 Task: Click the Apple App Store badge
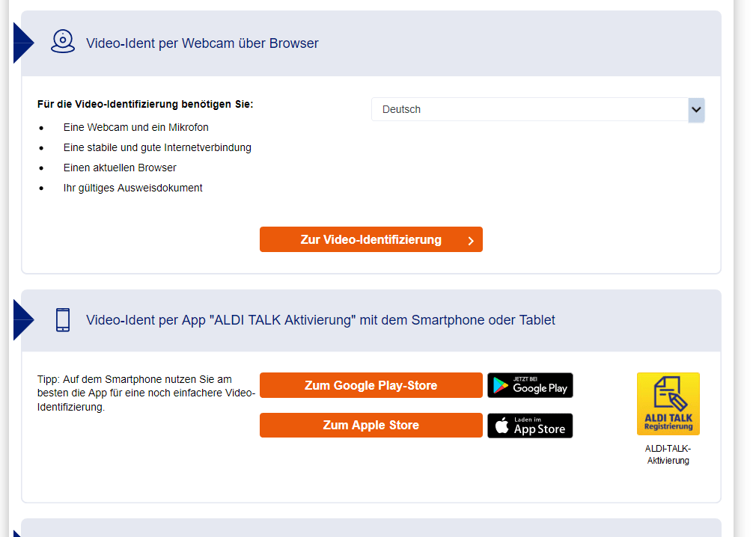(530, 426)
